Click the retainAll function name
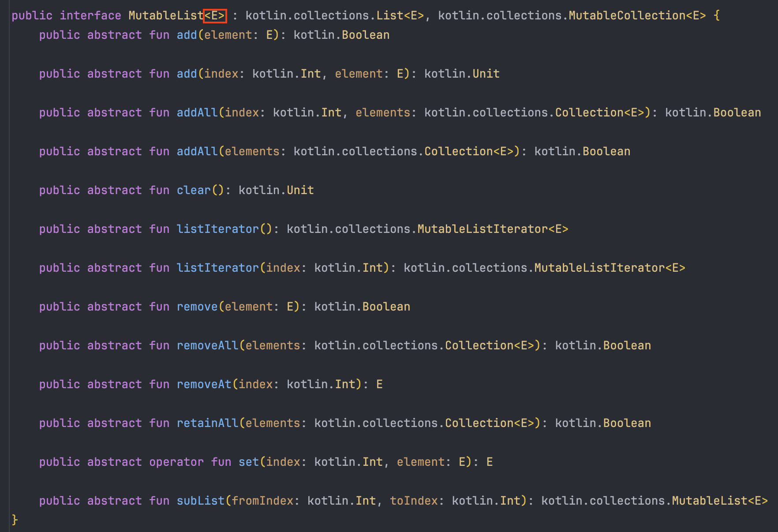The width and height of the screenshot is (778, 532). [x=208, y=423]
